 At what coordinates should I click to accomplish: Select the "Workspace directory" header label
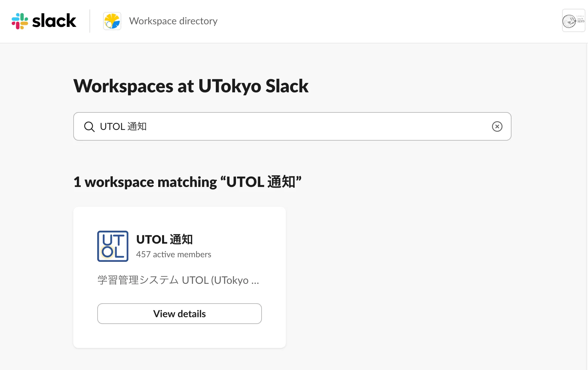(x=173, y=21)
